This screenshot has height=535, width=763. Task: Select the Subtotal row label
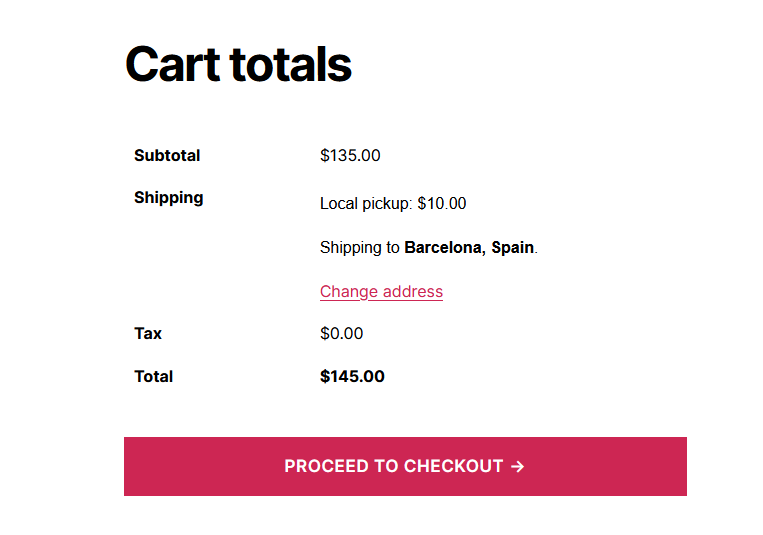click(167, 155)
